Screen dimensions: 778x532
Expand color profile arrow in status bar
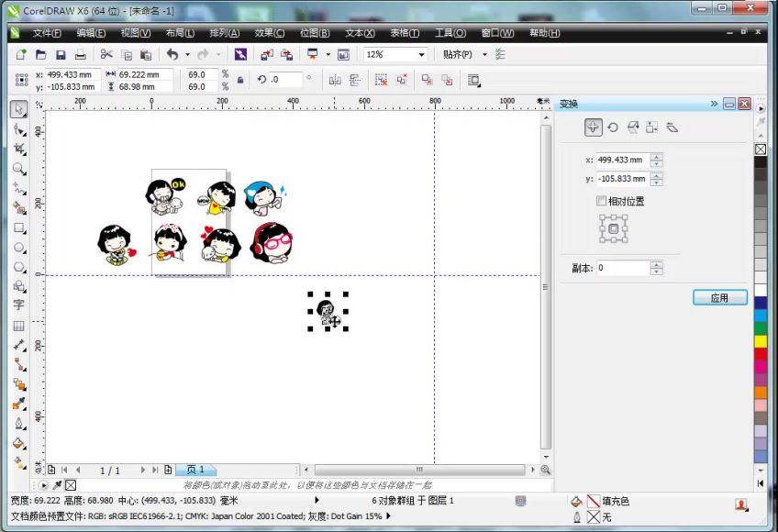click(x=388, y=516)
